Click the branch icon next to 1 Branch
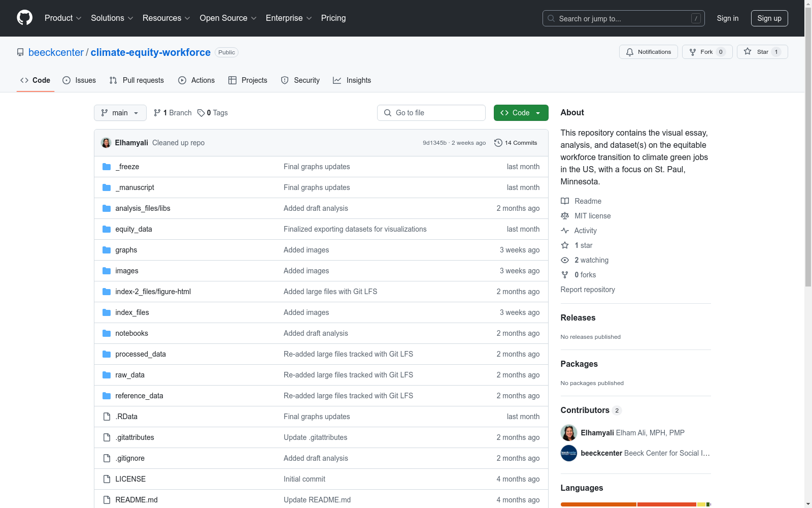This screenshot has width=812, height=508. pos(157,113)
